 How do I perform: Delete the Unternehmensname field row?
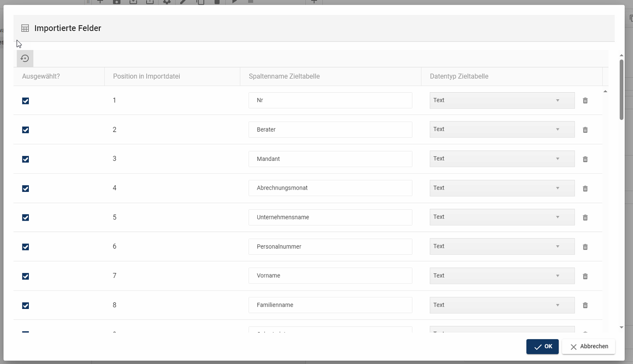pos(585,217)
